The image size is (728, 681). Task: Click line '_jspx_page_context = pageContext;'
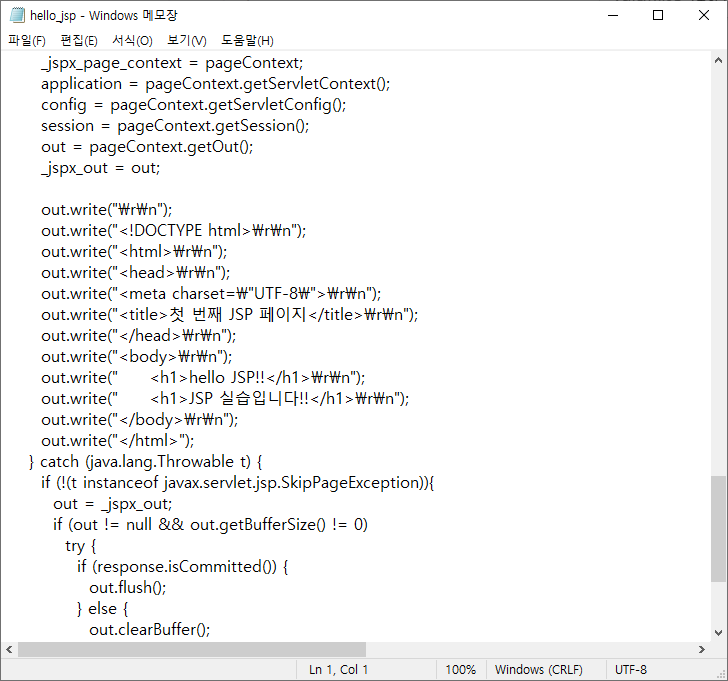pos(172,63)
